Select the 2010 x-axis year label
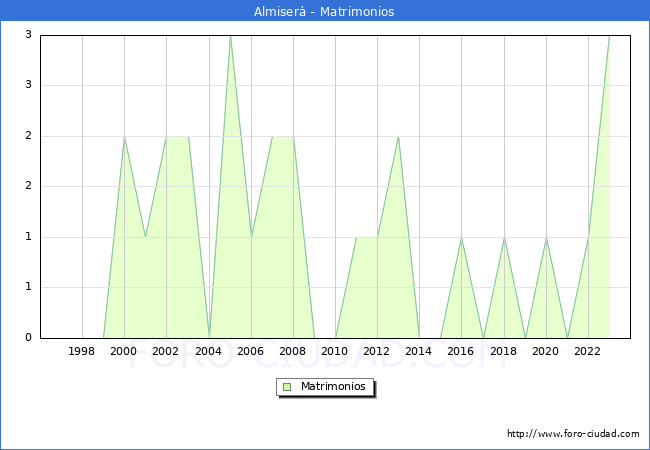 point(335,351)
